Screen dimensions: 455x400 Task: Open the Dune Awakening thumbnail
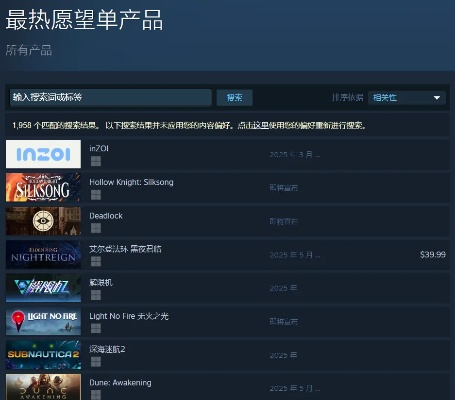click(x=43, y=387)
